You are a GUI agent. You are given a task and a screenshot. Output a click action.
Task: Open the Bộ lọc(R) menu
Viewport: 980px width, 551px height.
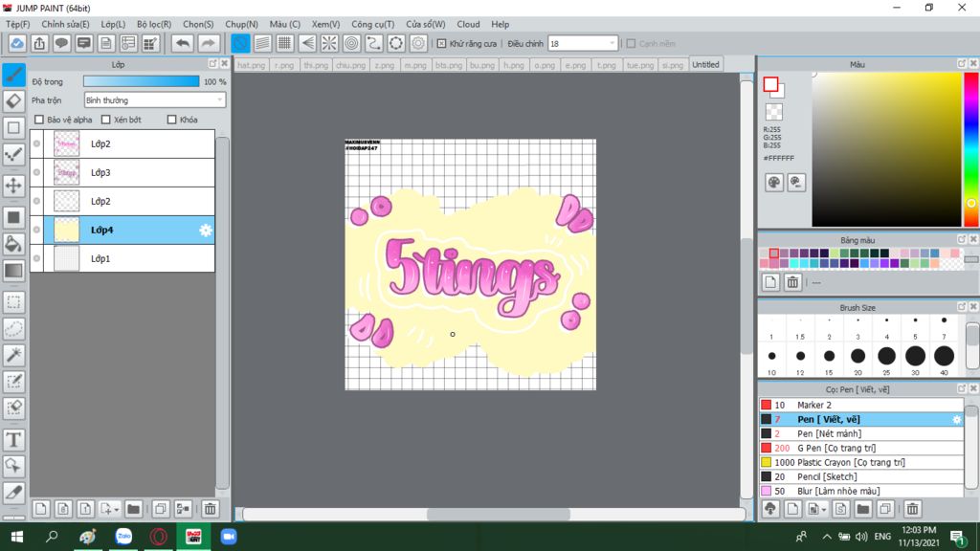[x=154, y=24]
